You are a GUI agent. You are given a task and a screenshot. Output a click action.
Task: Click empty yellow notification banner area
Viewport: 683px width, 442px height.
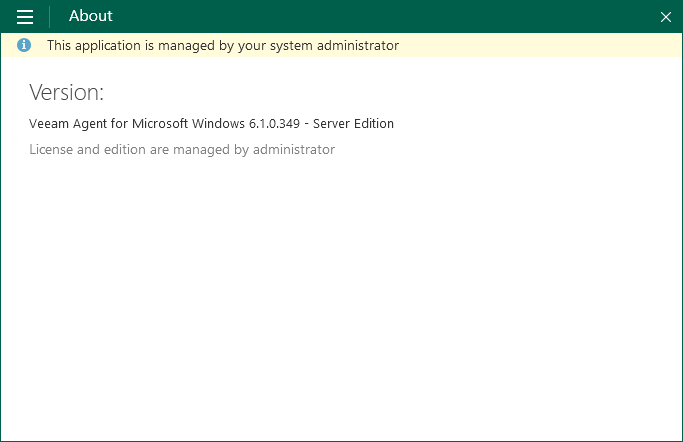(x=540, y=45)
